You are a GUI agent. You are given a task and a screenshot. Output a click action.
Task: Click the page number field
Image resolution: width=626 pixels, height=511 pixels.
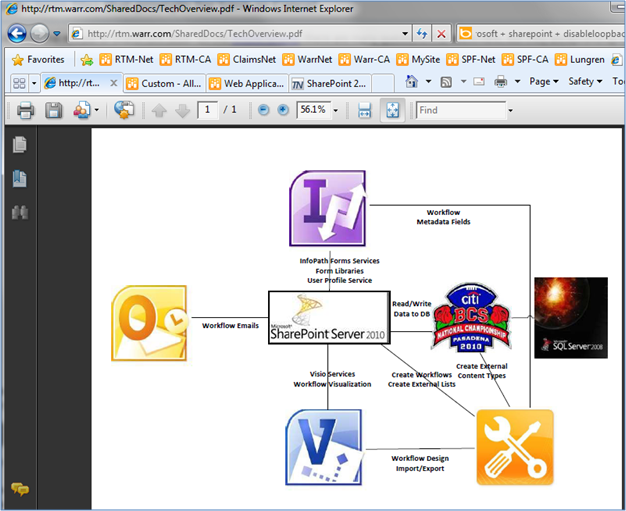click(208, 110)
